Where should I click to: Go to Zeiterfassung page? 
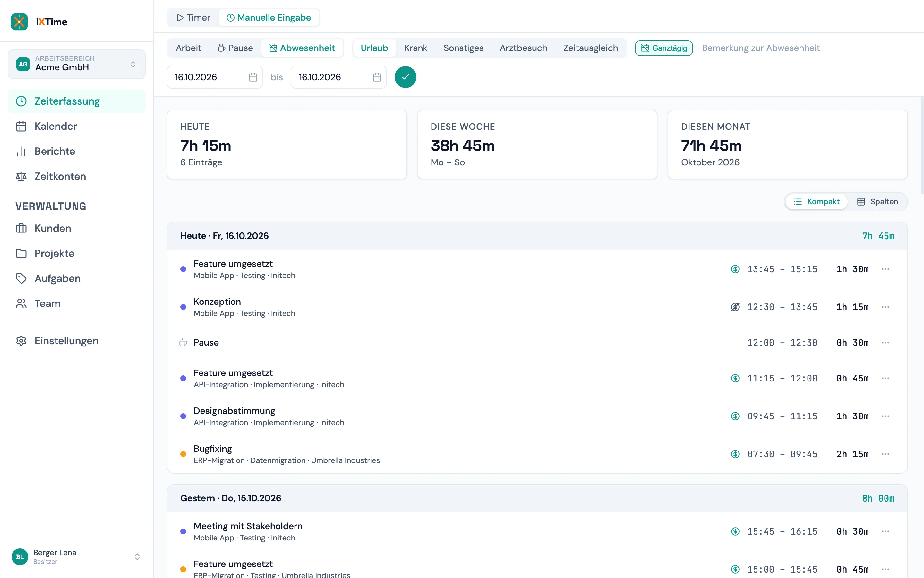77,101
